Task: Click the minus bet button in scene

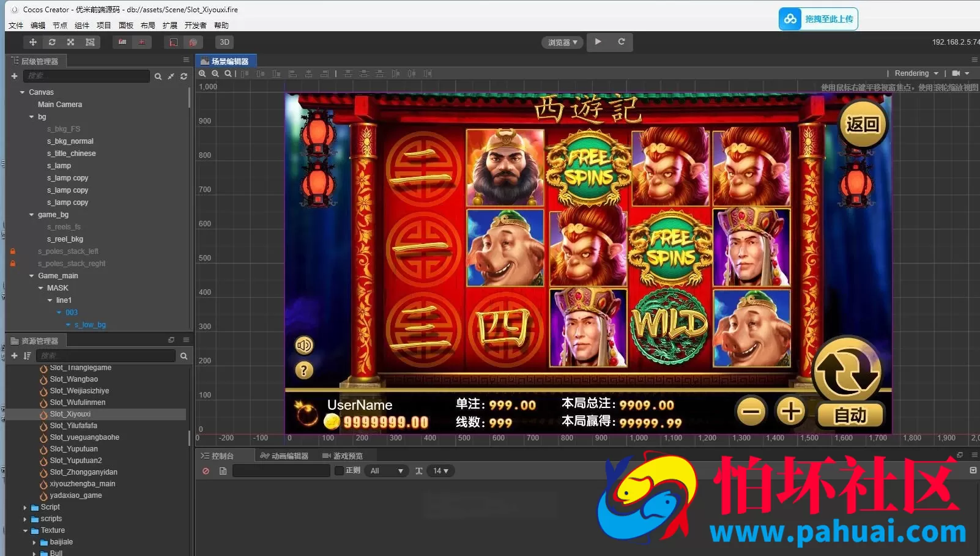Action: [x=751, y=412]
